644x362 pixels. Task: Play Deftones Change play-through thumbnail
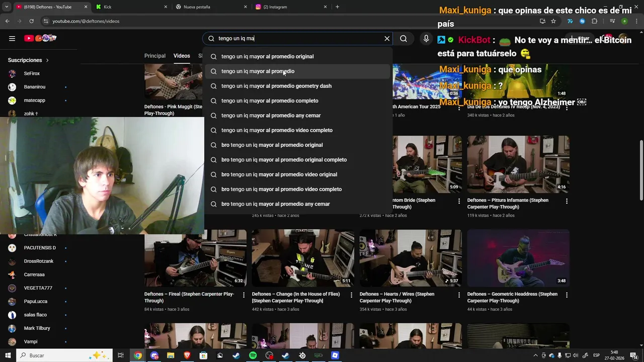coord(303,258)
